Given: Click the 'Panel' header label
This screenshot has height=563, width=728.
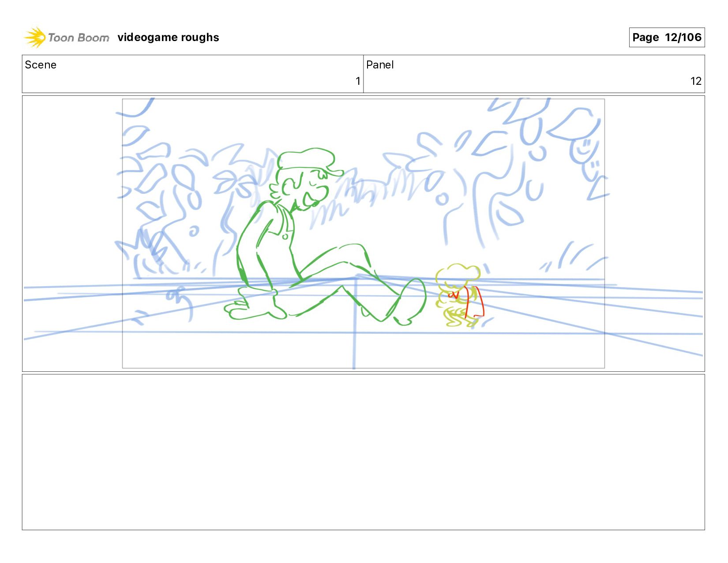Looking at the screenshot, I should tap(380, 65).
